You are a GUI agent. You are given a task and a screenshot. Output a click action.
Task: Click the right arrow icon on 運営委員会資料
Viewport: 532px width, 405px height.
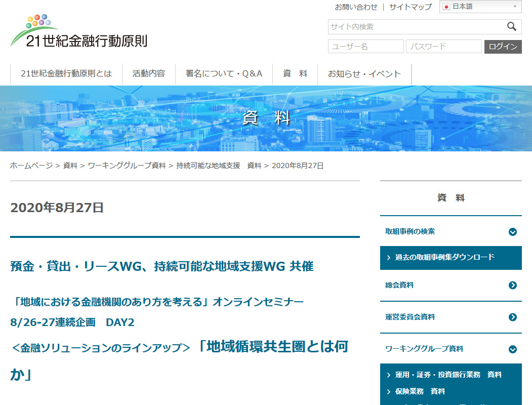(x=514, y=317)
